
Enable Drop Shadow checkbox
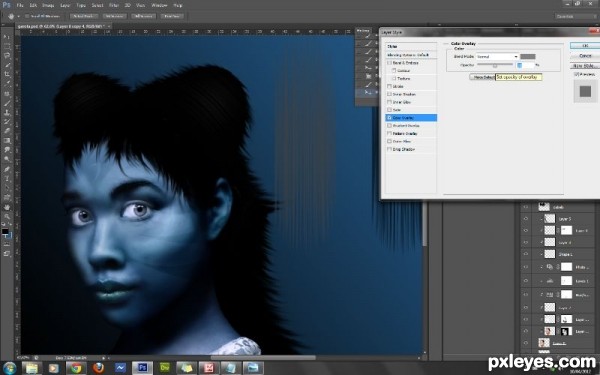[390, 149]
